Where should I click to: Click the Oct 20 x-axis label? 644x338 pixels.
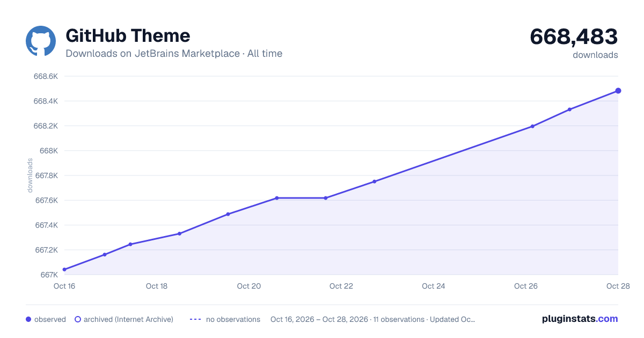click(249, 286)
